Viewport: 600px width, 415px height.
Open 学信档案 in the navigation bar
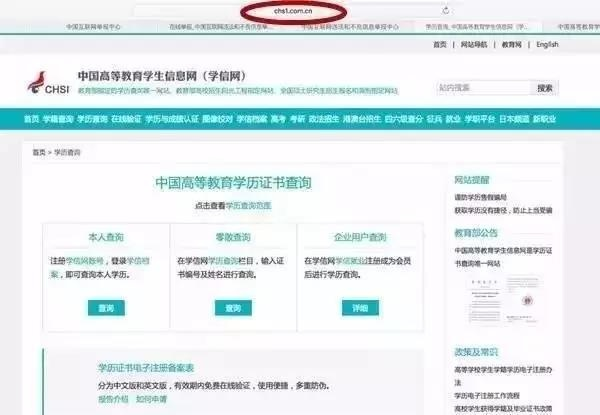[x=252, y=119]
